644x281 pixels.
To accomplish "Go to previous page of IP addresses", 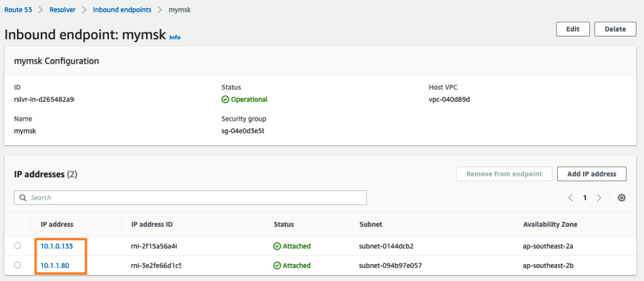I will tap(570, 197).
